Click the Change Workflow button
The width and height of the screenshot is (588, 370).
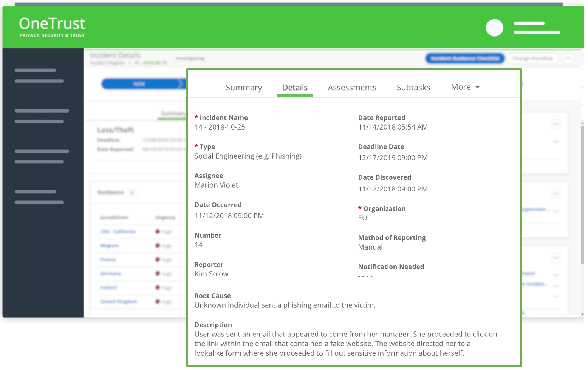(533, 58)
